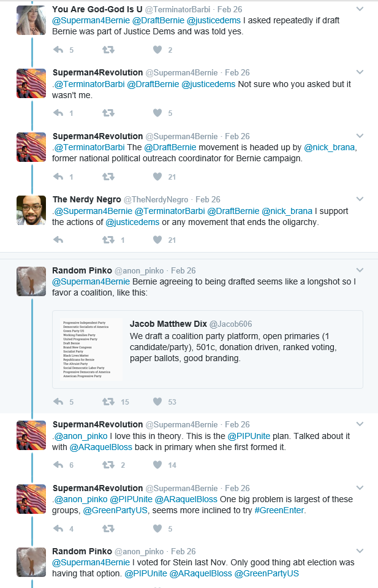The height and width of the screenshot is (588, 378).
Task: Open the quoted Jacob Matthew Dix tweet
Action: click(x=208, y=349)
